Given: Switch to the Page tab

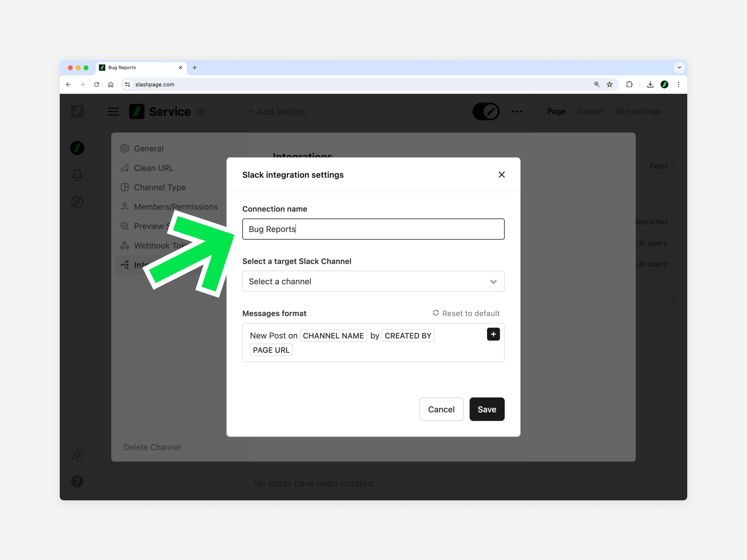Looking at the screenshot, I should click(x=556, y=112).
